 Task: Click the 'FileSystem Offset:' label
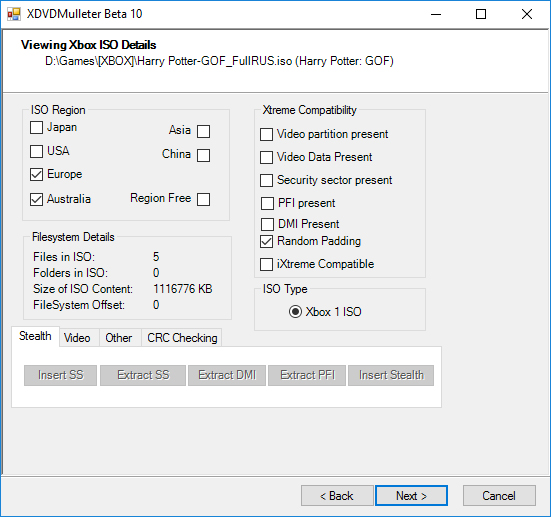pos(79,305)
